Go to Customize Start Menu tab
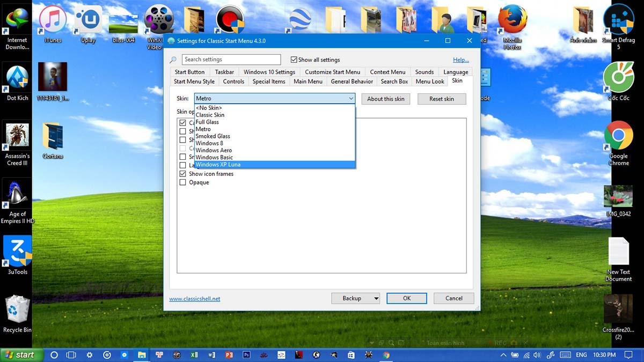644x362 pixels. (x=333, y=72)
